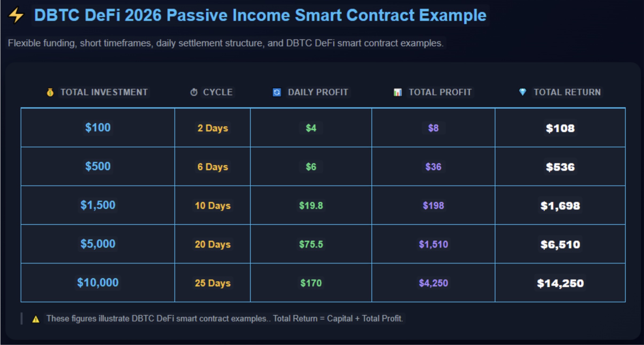644x345 pixels.
Task: Select the TOTAL INVESTMENT column header
Action: (104, 92)
